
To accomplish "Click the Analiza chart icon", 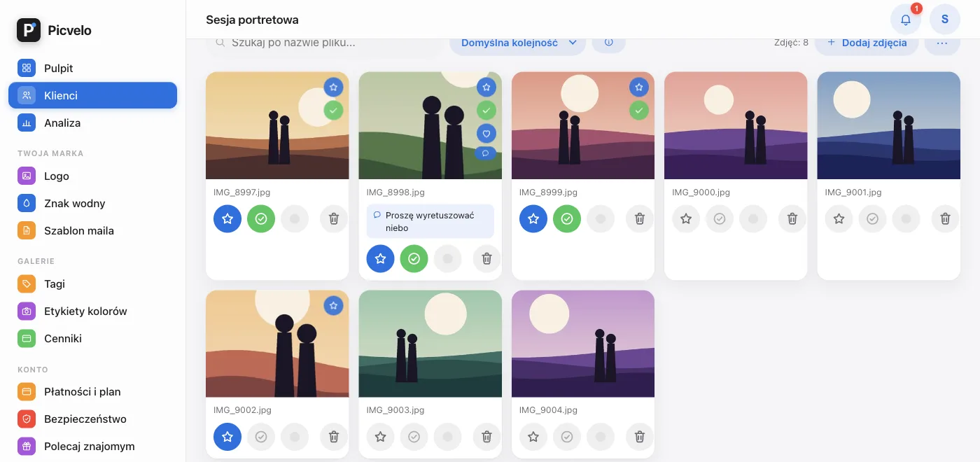I will pos(27,123).
